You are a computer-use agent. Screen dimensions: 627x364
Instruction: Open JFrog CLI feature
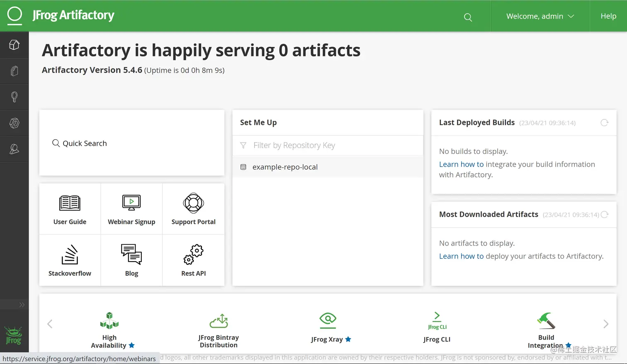437,327
